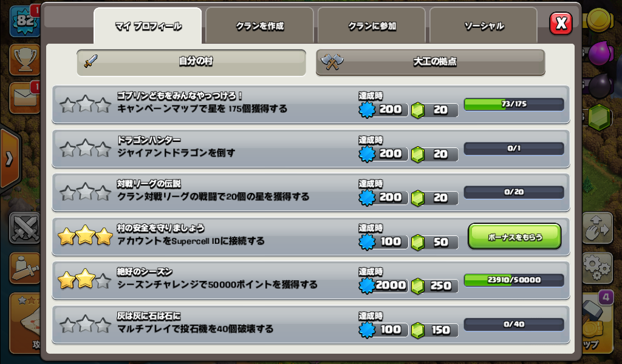Switch to 大工の拠点 achievements
The width and height of the screenshot is (622, 364).
(x=431, y=62)
